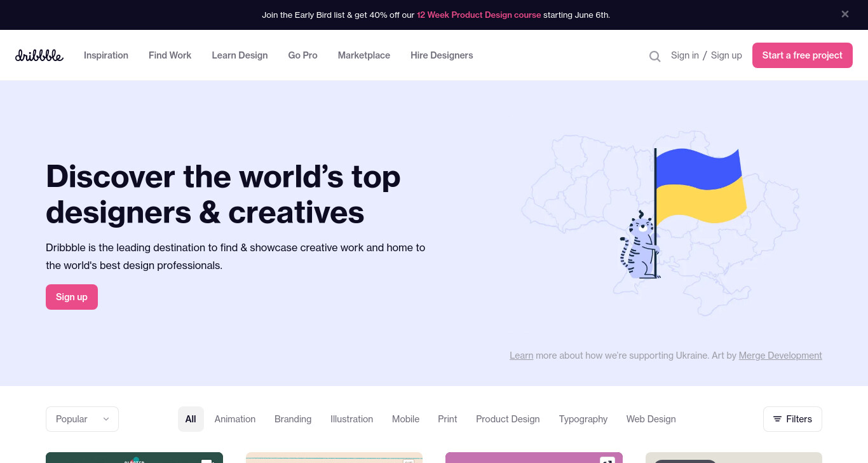Viewport: 868px width, 463px height.
Task: Open the Learn Design menu
Action: coord(240,55)
